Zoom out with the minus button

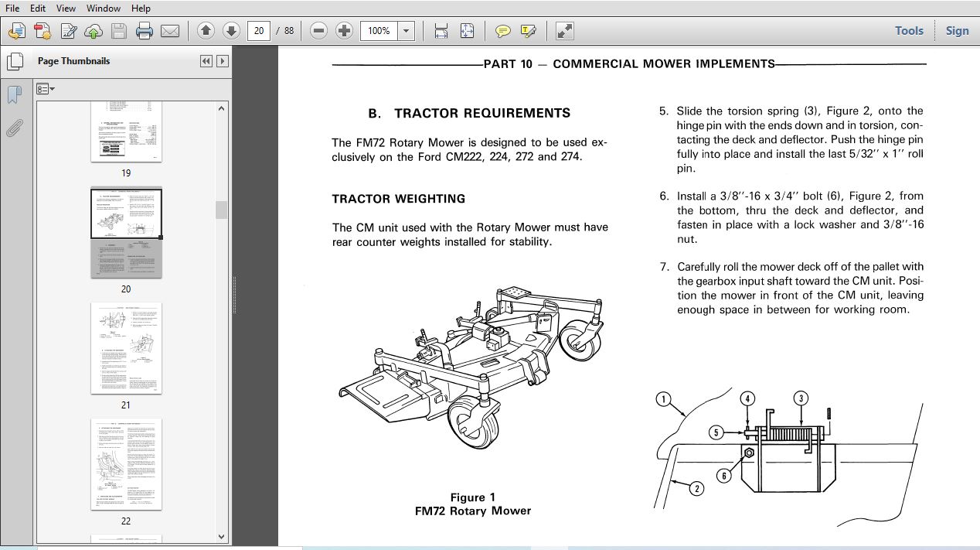318,31
